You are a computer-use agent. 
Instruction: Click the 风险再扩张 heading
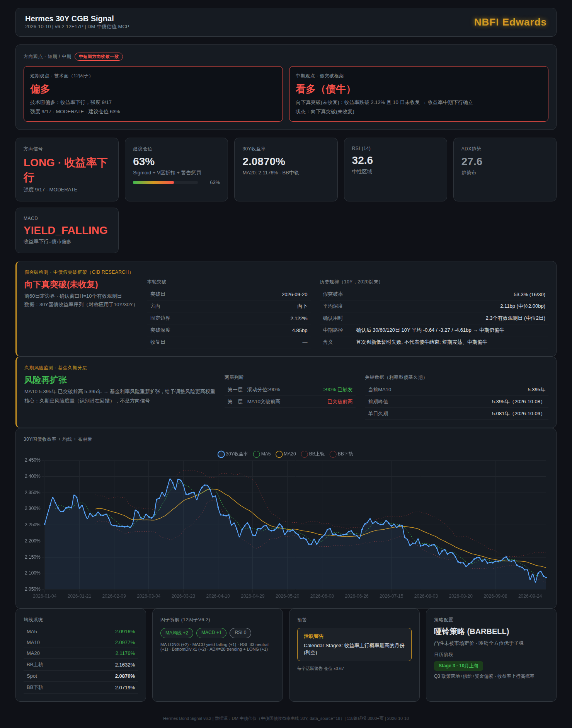click(46, 380)
